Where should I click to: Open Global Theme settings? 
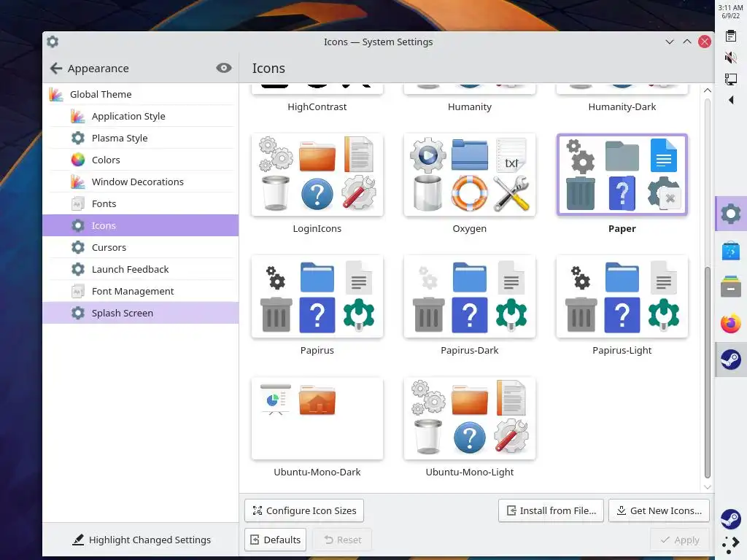point(141,94)
